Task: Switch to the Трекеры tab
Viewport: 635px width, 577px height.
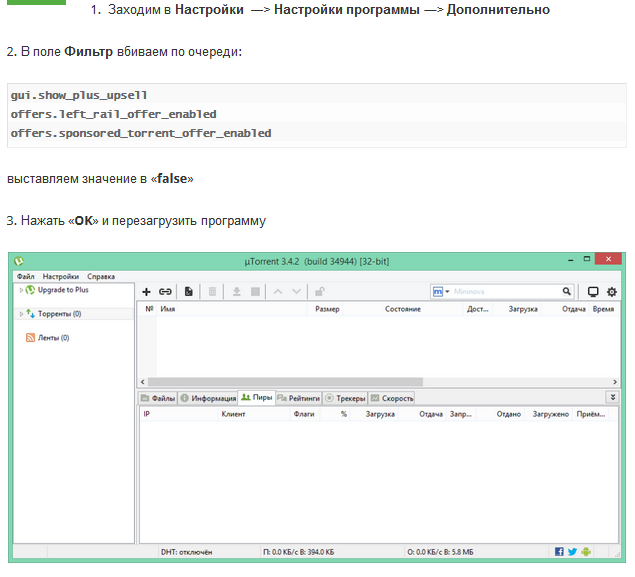Action: click(345, 398)
